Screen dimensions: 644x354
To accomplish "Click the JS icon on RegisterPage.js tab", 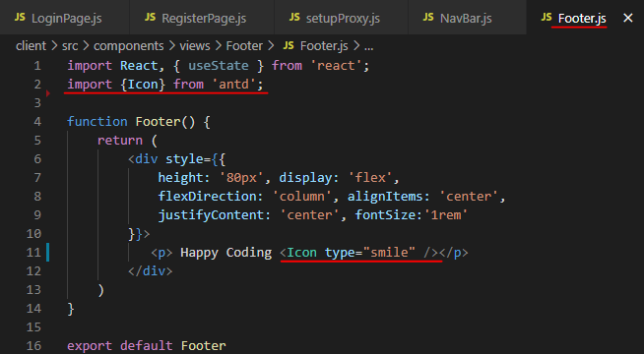I will [x=151, y=18].
